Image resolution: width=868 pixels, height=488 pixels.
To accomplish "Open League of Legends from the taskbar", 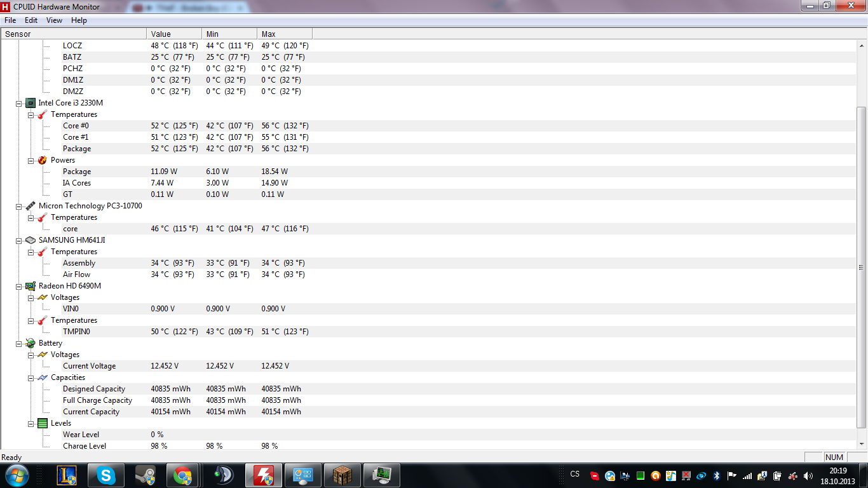I will (x=67, y=475).
